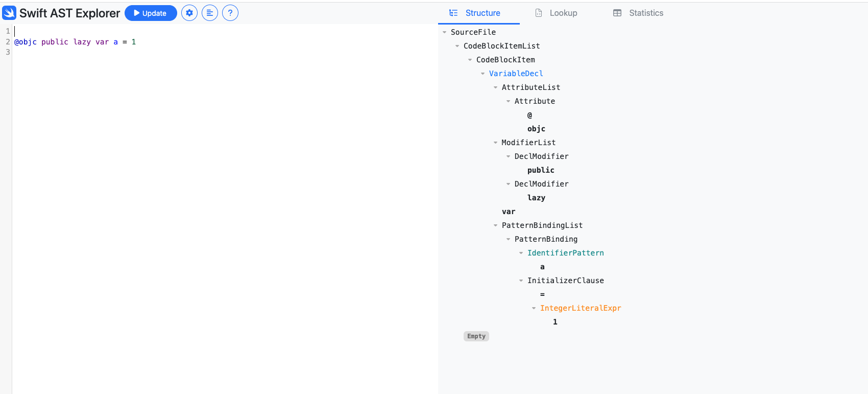
Task: Open help with the question mark icon
Action: 230,13
